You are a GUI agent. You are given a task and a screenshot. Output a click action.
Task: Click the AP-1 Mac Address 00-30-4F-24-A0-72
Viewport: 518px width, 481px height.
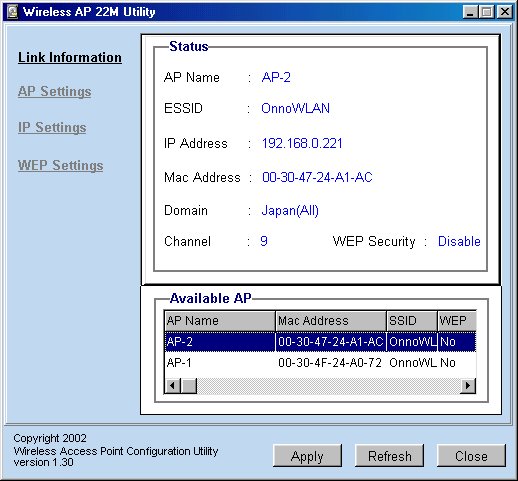point(330,363)
